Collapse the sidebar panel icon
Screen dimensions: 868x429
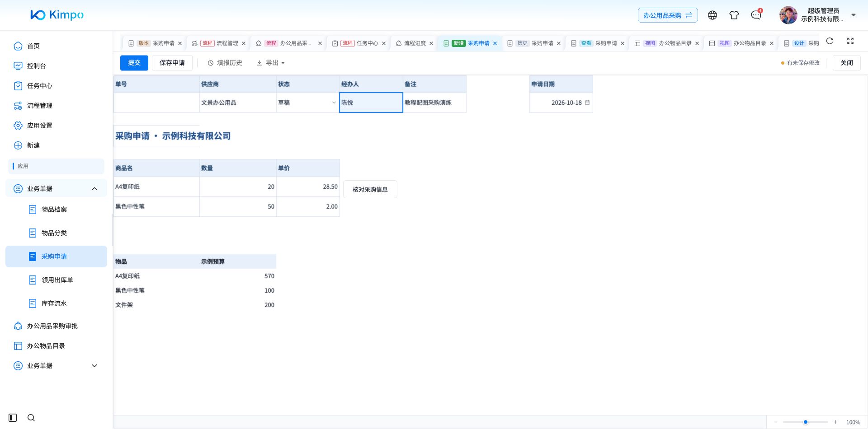pyautogui.click(x=13, y=418)
